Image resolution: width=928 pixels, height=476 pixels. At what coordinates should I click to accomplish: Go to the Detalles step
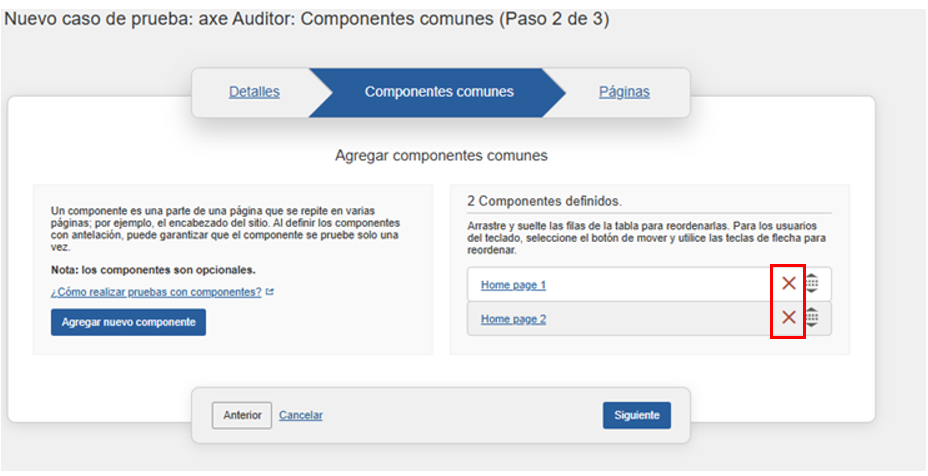point(254,92)
